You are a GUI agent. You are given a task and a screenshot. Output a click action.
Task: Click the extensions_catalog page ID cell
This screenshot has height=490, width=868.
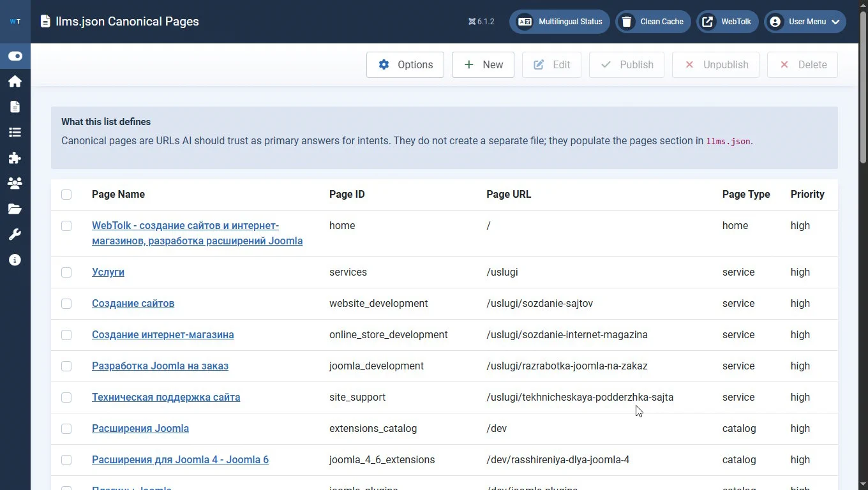pyautogui.click(x=373, y=429)
